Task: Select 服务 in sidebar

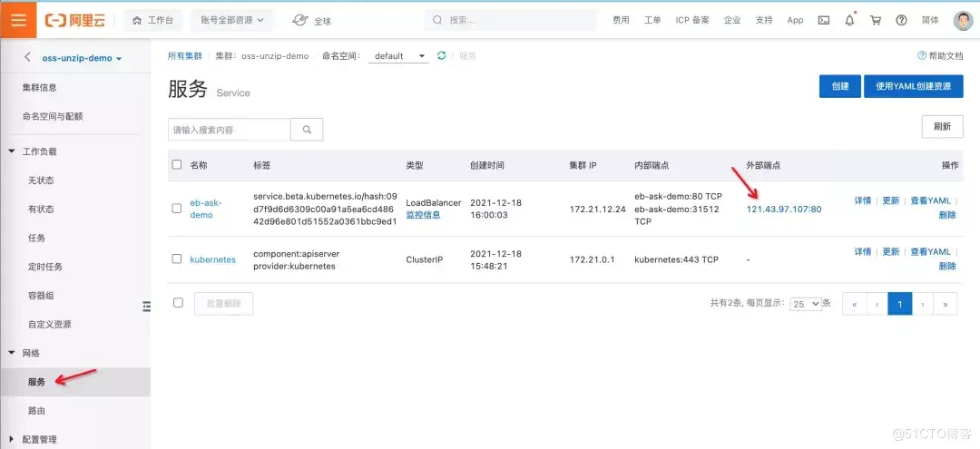Action: [x=75, y=382]
